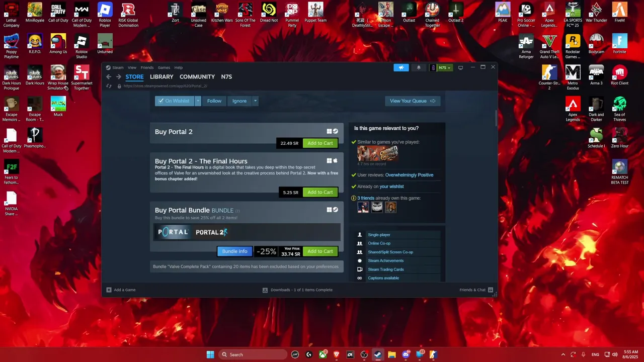
Task: Open Brave browser from taskbar
Action: click(337, 354)
